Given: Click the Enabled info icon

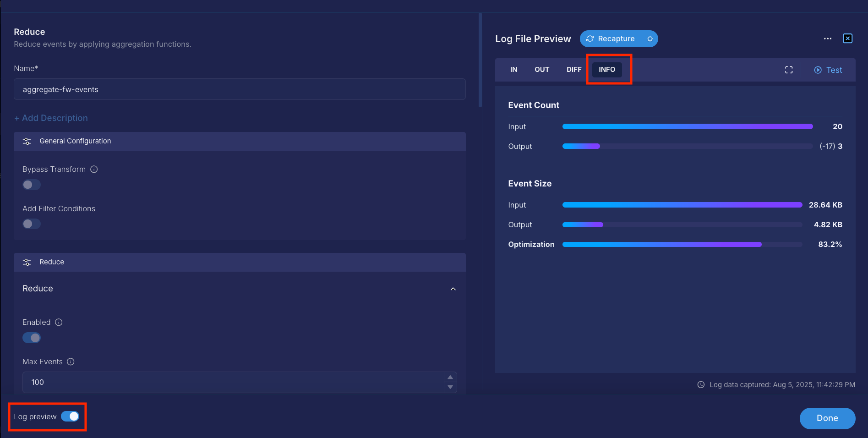Looking at the screenshot, I should 59,322.
